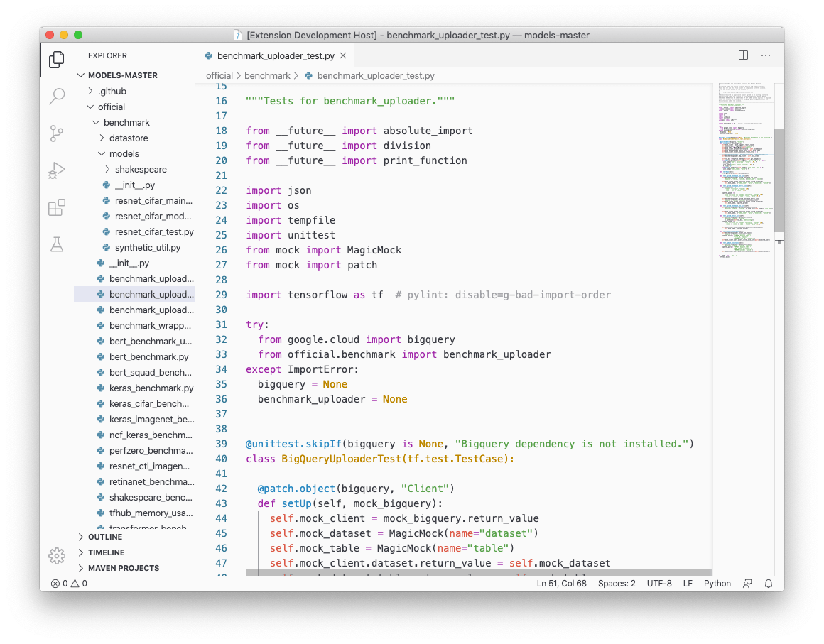824x644 pixels.
Task: Open notifications bell in status bar
Action: [x=769, y=584]
